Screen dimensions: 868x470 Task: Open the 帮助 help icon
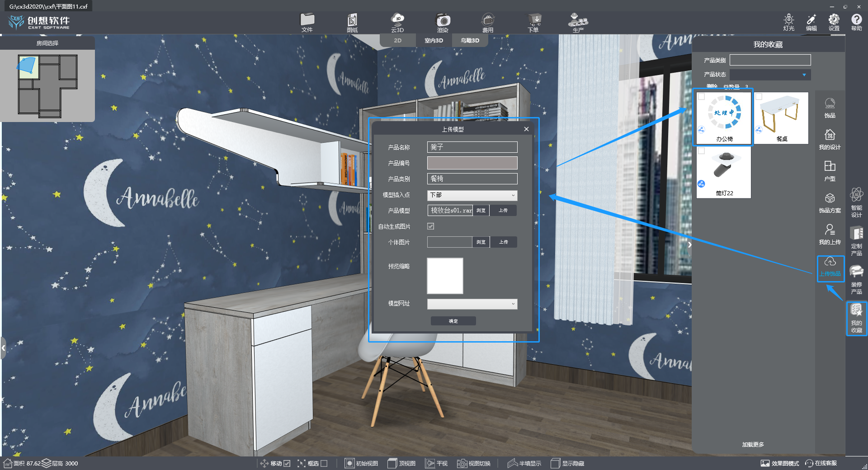tap(857, 22)
